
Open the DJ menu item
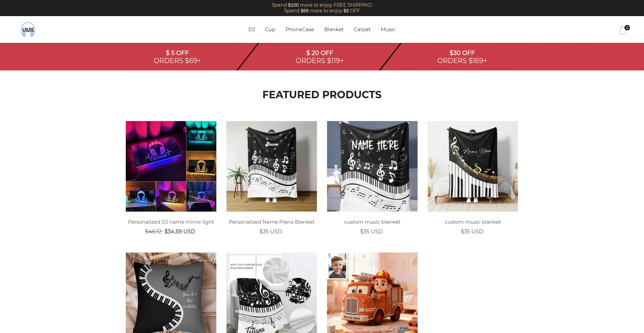252,30
